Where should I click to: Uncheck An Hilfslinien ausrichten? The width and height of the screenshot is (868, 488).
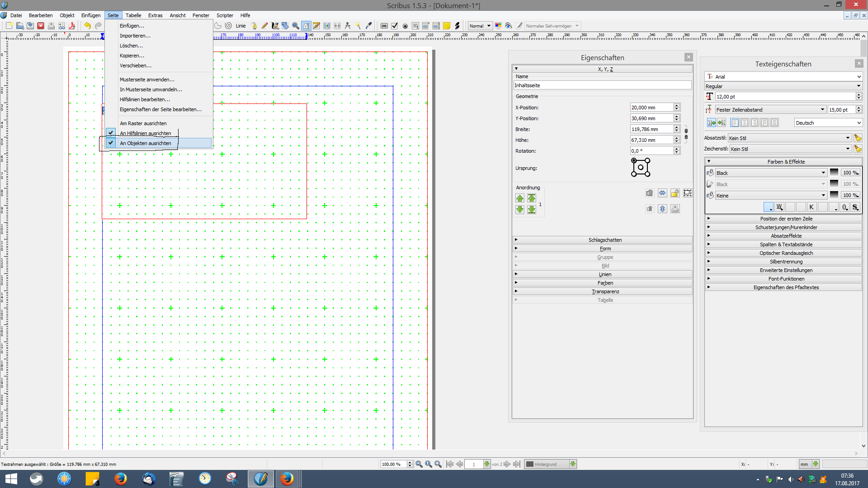pos(145,133)
